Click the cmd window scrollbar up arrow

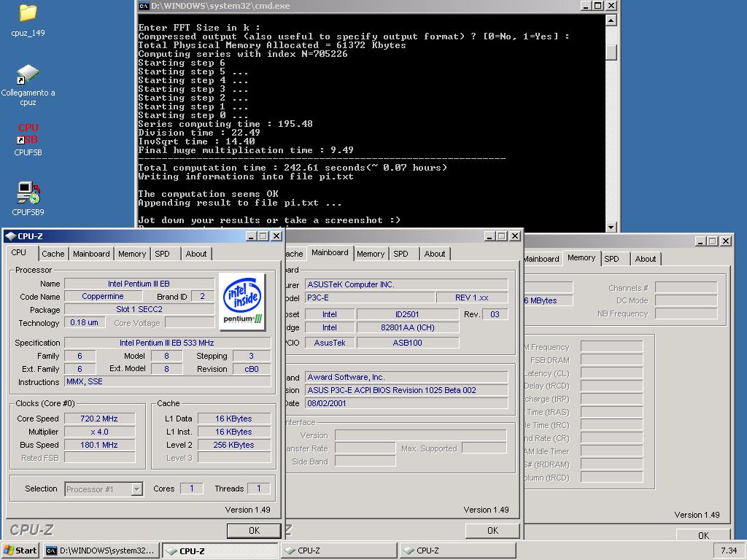coord(611,20)
